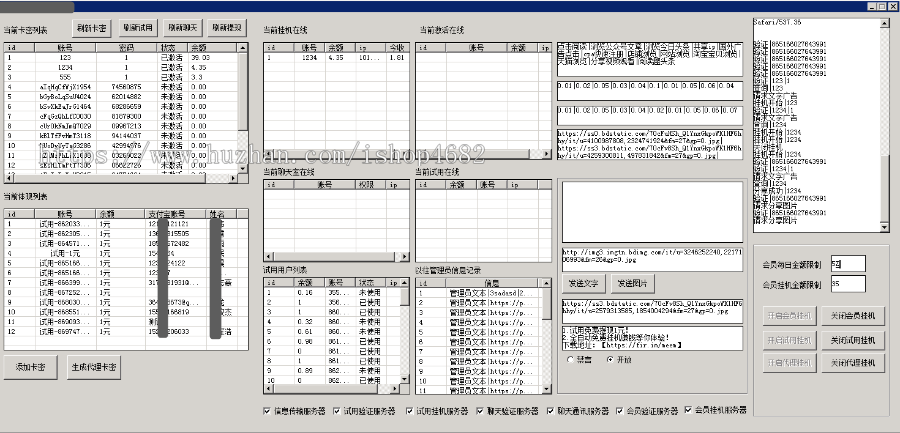Select the 禁言 radio button

coord(568,359)
